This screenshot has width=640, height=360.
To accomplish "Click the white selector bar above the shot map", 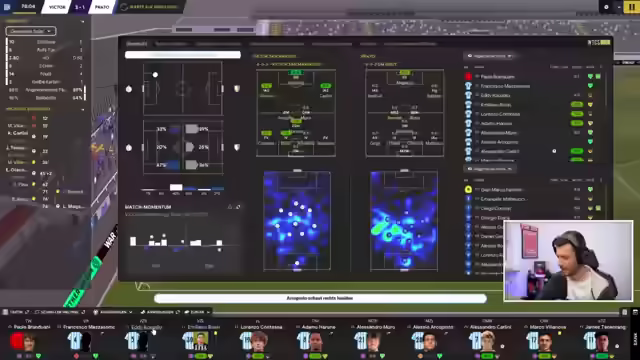I will tap(183, 55).
